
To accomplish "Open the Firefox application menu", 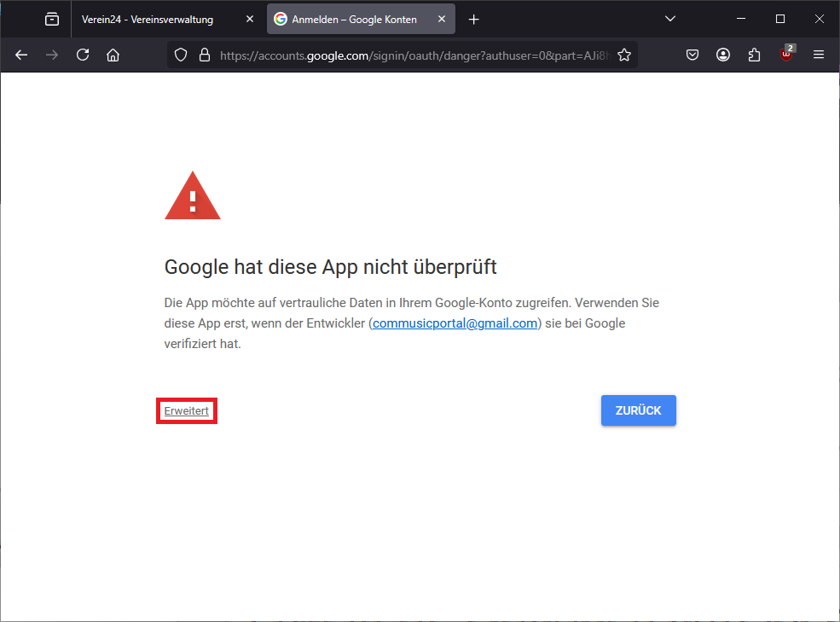I will (819, 55).
